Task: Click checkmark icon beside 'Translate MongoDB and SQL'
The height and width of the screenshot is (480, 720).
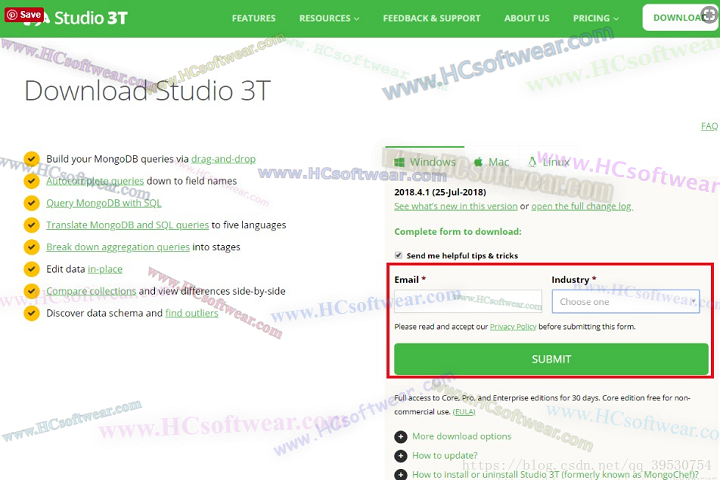Action: pos(32,225)
